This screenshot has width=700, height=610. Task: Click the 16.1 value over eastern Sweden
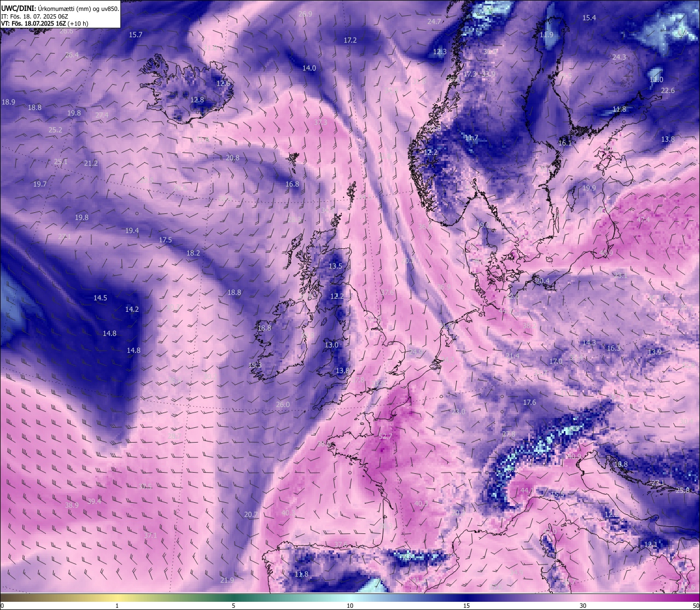tap(564, 143)
